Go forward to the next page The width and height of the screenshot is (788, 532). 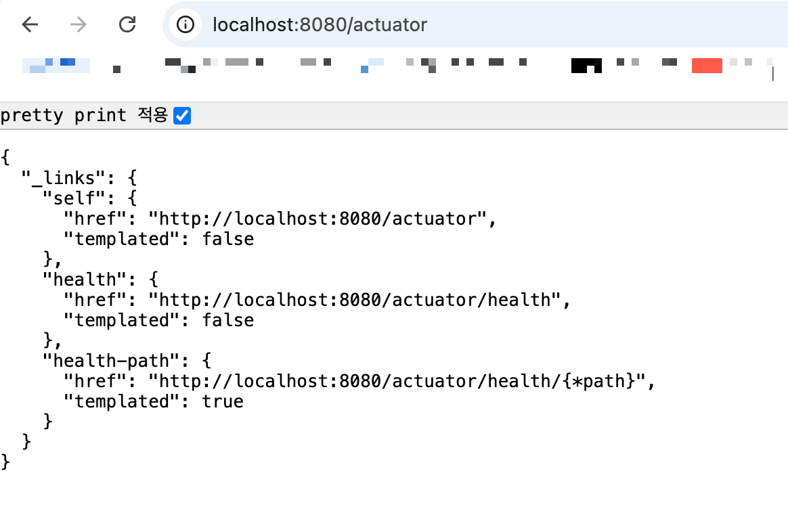(79, 24)
